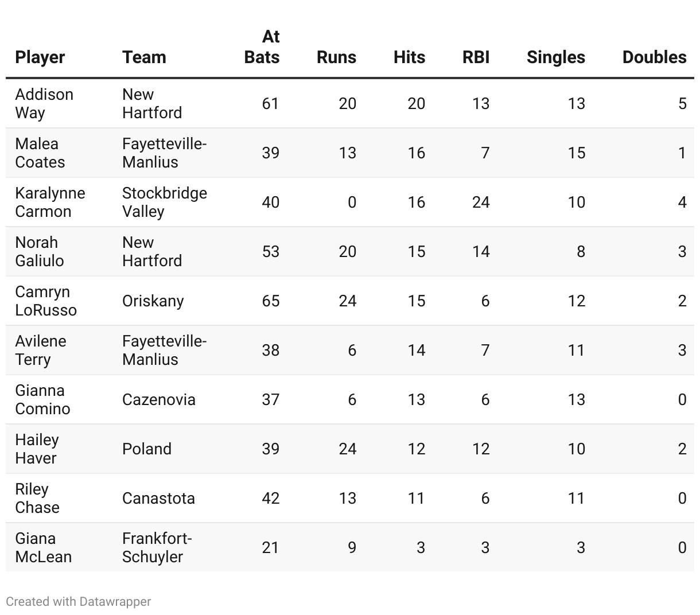Screen dimensions: 700x615
Task: Click the At Bats column header
Action: (262, 47)
